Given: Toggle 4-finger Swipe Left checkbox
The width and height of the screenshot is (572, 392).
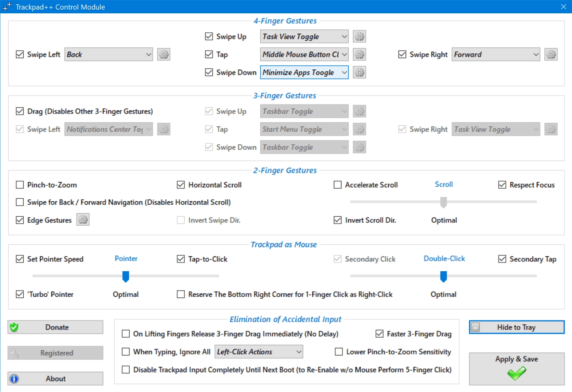Looking at the screenshot, I should [20, 54].
